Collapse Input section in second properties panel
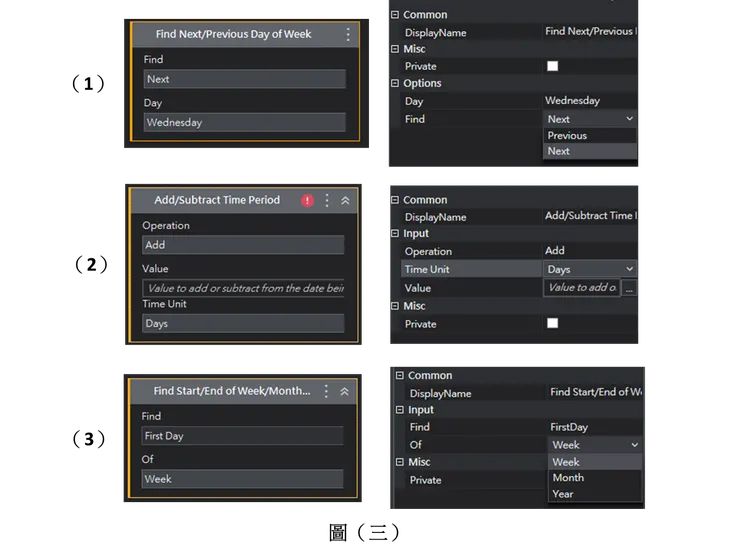 pos(395,233)
